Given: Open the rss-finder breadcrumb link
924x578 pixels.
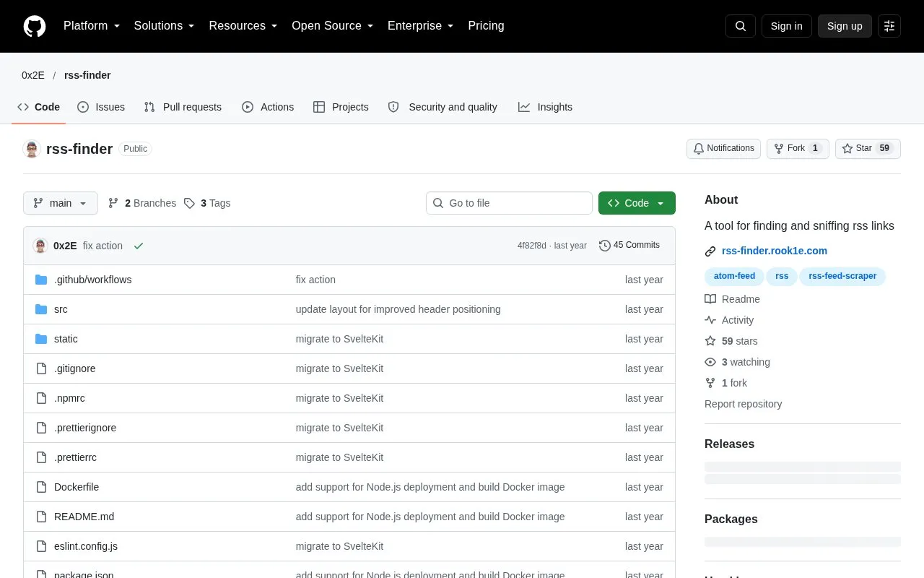Looking at the screenshot, I should (x=87, y=75).
